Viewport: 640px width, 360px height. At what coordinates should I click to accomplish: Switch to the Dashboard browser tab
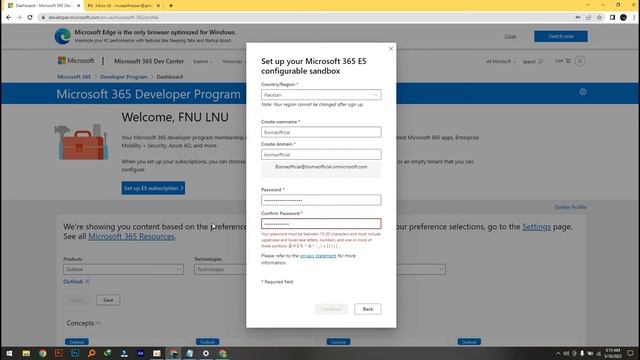(x=42, y=6)
